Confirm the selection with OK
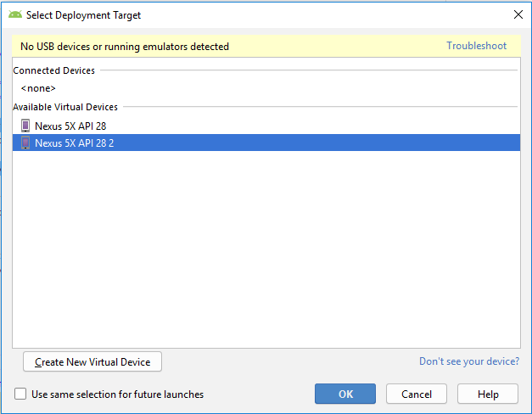Screen dimensions: 532x414 (345, 394)
